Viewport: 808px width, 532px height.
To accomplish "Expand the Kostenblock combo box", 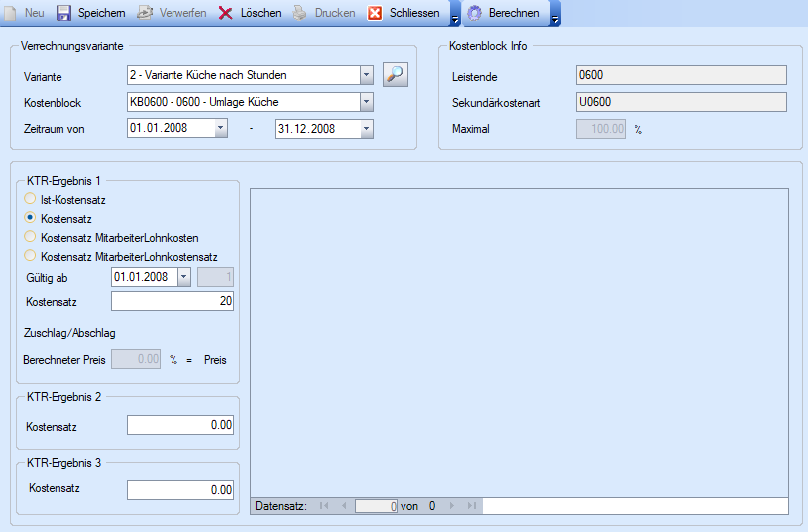I will 366,101.
